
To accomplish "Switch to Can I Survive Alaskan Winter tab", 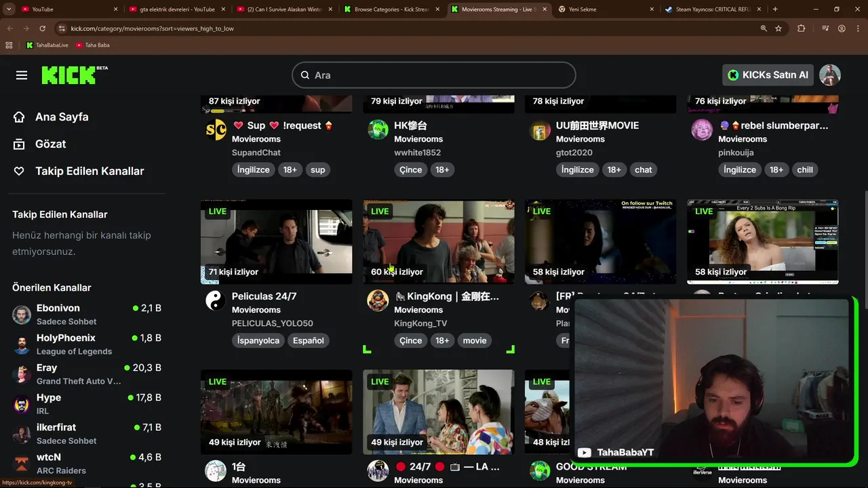I will coord(283,9).
